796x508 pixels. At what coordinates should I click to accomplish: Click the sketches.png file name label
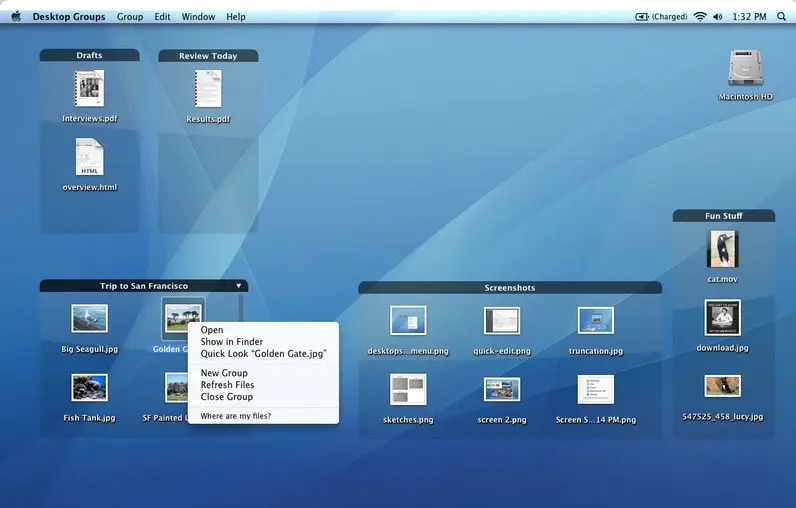pos(408,420)
